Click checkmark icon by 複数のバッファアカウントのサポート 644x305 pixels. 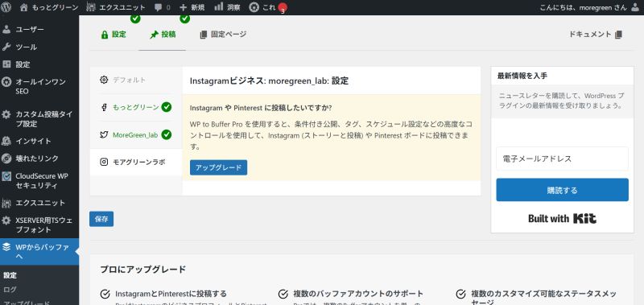pos(283,294)
